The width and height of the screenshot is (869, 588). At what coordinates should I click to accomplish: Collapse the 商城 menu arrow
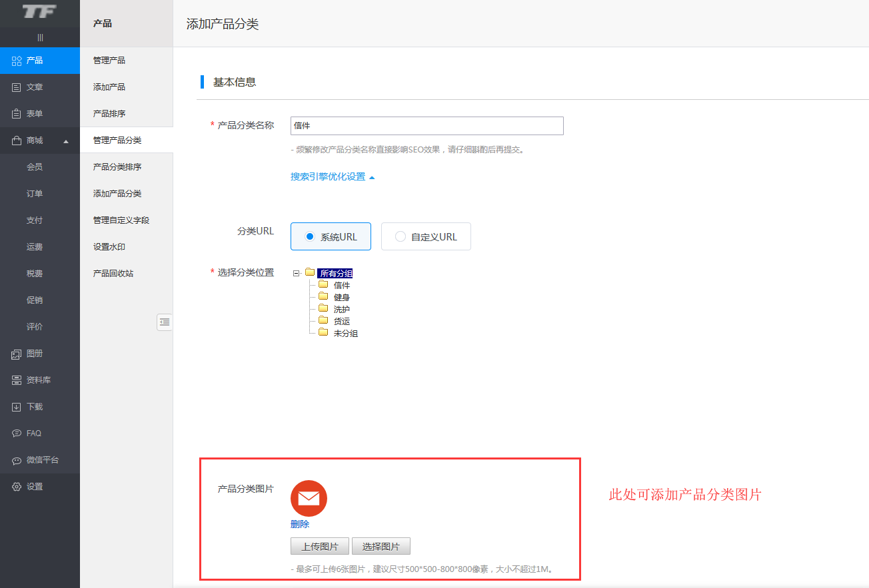coord(66,141)
